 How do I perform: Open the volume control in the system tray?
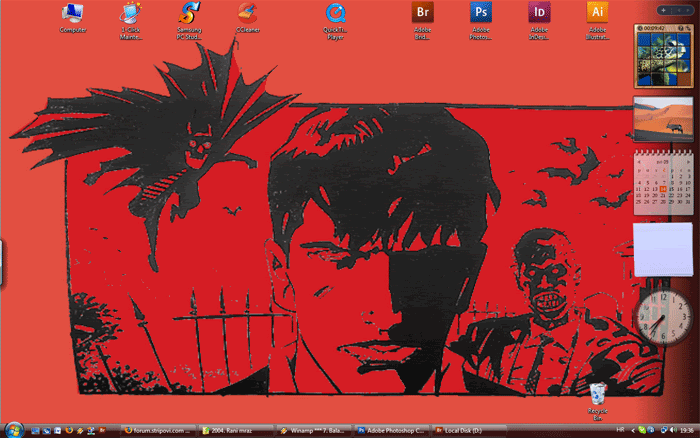tap(673, 430)
